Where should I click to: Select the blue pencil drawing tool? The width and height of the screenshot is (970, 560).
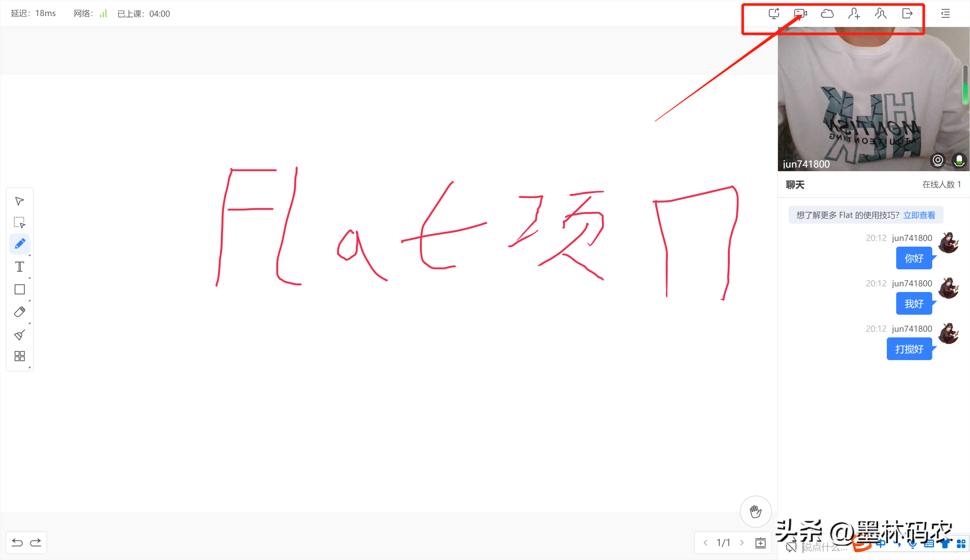tap(20, 244)
